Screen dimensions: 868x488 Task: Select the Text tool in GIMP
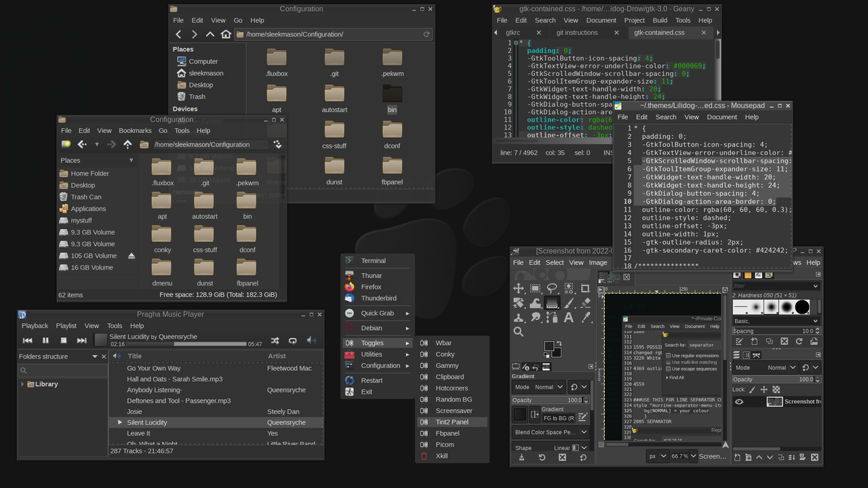point(568,317)
